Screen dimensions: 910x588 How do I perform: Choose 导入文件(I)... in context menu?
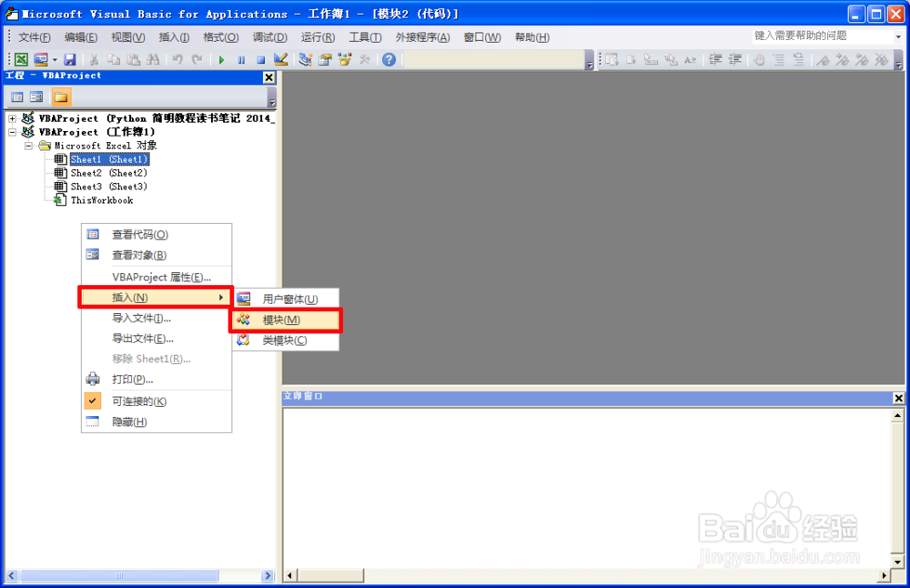coord(157,318)
